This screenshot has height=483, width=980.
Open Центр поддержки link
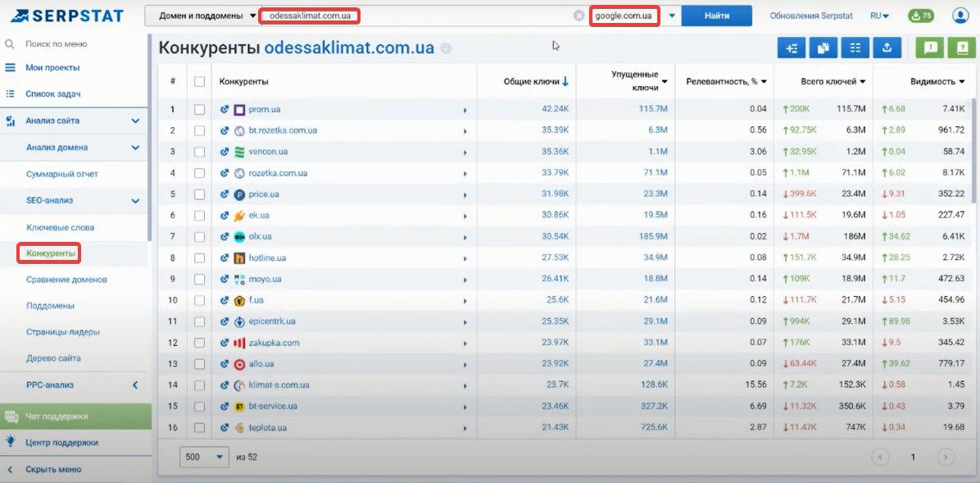62,442
